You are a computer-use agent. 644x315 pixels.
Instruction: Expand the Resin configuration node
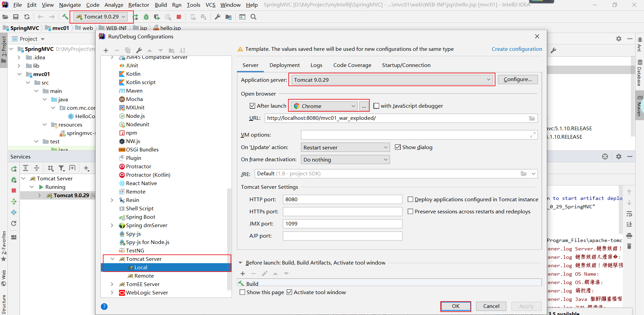pos(112,200)
